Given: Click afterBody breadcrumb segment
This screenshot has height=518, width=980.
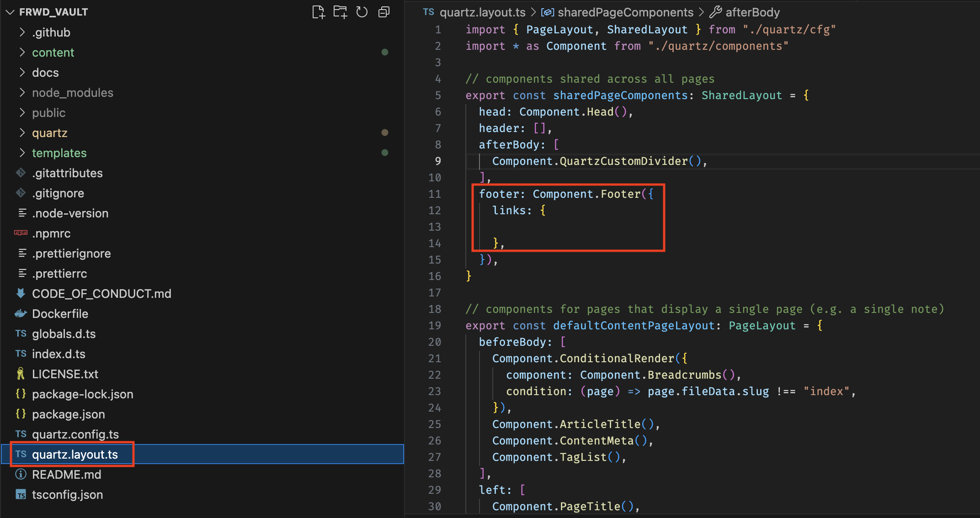Looking at the screenshot, I should tap(752, 12).
